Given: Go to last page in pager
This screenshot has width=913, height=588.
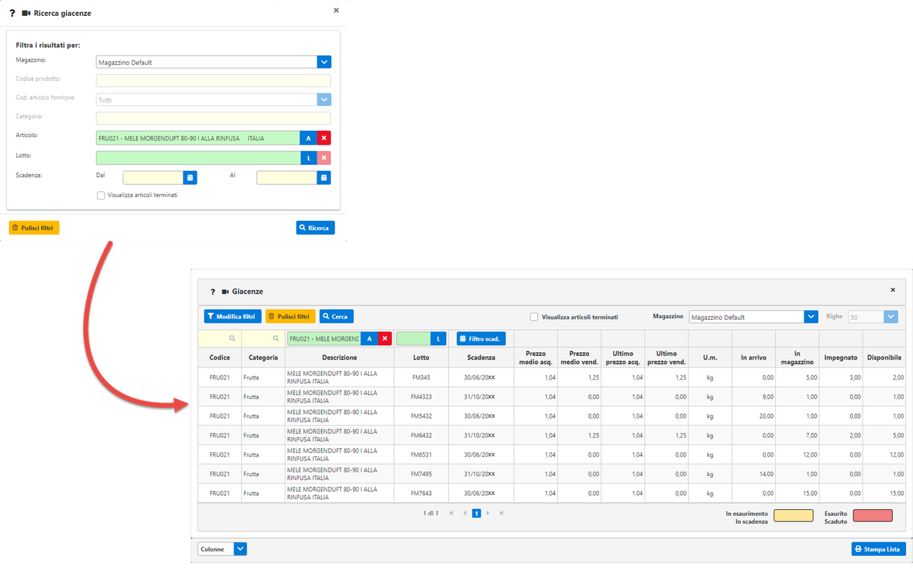Looking at the screenshot, I should [x=502, y=513].
